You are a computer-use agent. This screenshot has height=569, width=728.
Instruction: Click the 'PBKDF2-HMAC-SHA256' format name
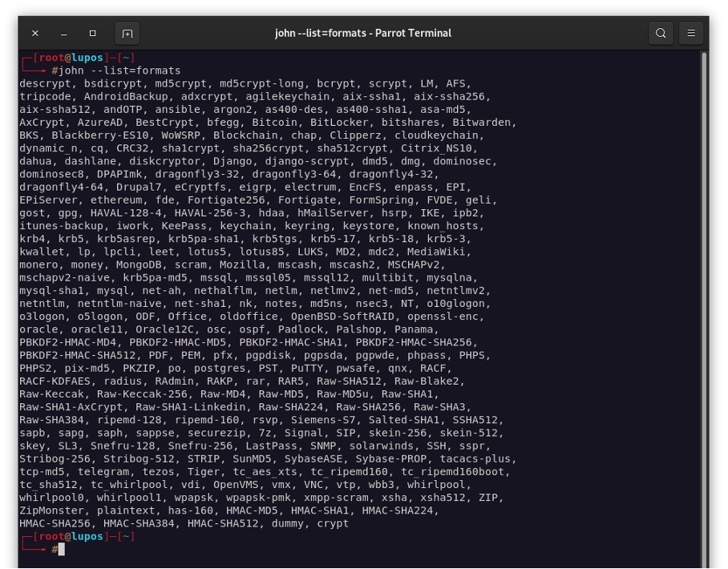click(x=414, y=342)
